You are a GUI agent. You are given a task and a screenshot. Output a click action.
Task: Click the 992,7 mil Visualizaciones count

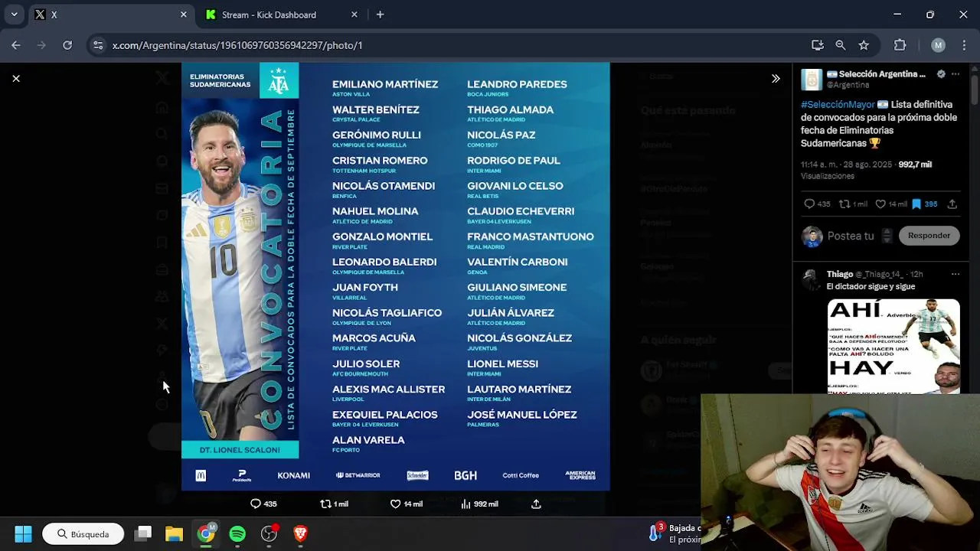915,165
